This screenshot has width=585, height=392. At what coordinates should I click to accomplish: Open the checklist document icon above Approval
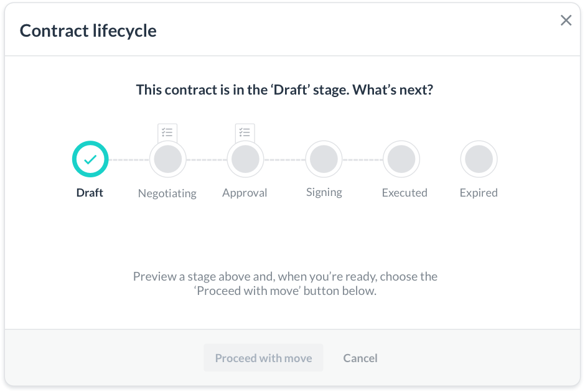pyautogui.click(x=245, y=133)
